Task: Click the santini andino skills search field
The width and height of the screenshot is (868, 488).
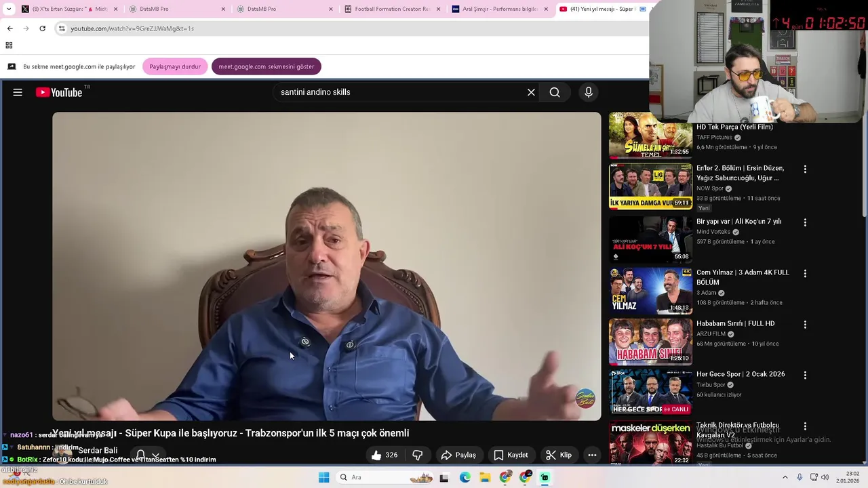Action: tap(400, 92)
